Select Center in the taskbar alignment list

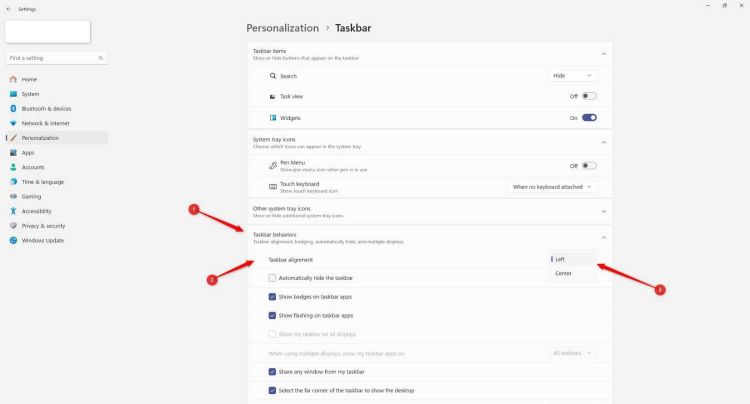(x=564, y=273)
